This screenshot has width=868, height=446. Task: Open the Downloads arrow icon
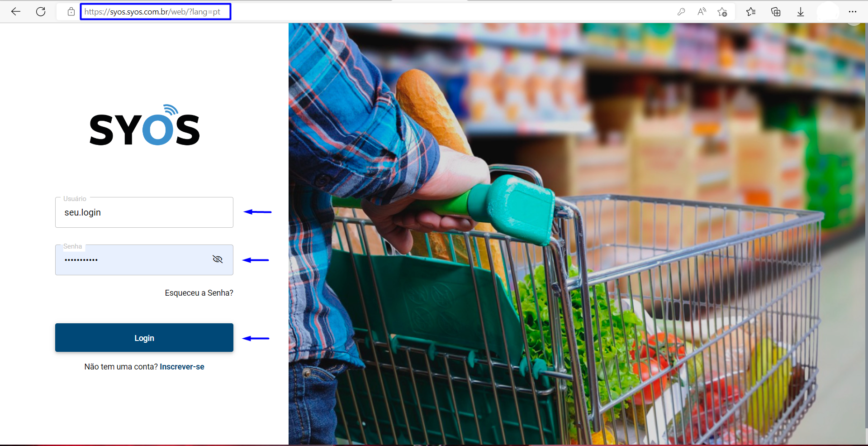pos(801,12)
